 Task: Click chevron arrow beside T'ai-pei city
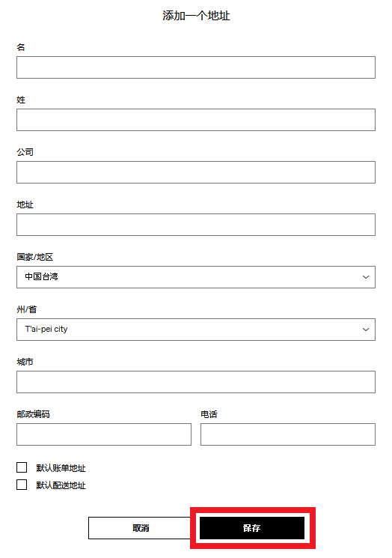tap(366, 330)
